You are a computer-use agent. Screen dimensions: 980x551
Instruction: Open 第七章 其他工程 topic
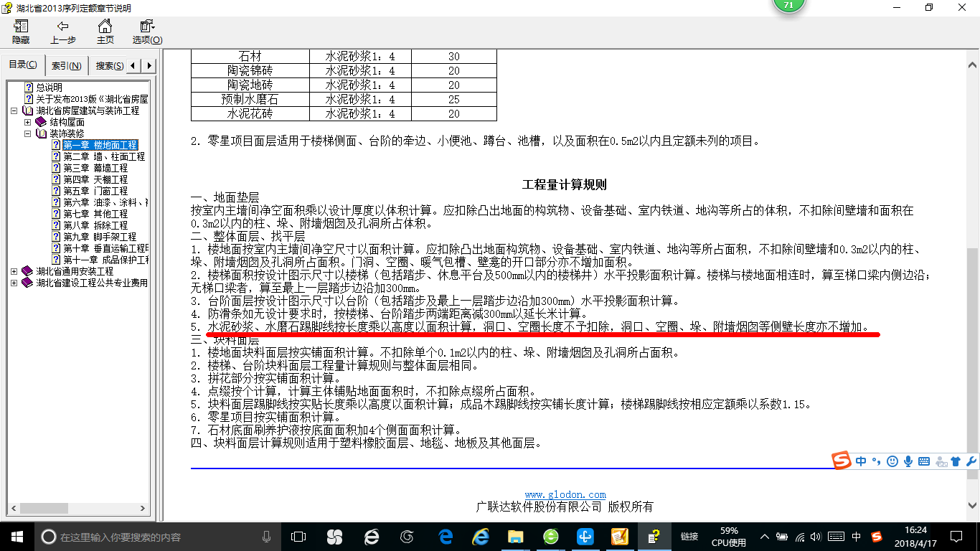pyautogui.click(x=95, y=214)
